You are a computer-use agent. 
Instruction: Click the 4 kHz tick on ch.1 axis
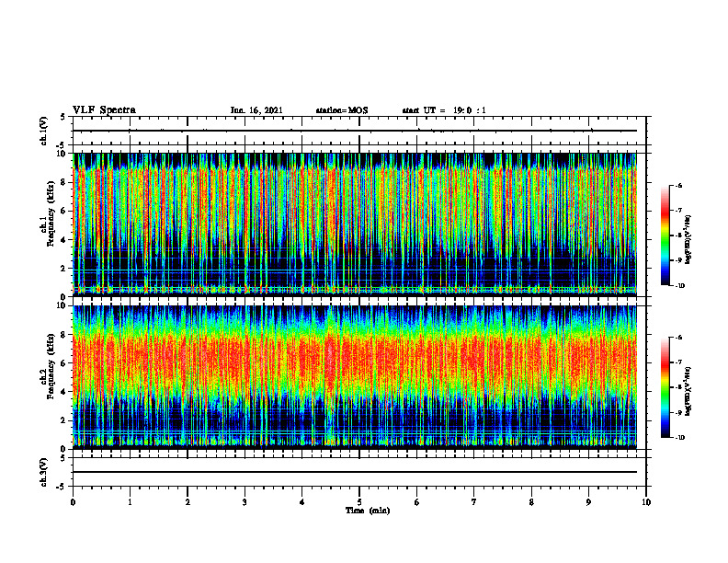pos(63,240)
